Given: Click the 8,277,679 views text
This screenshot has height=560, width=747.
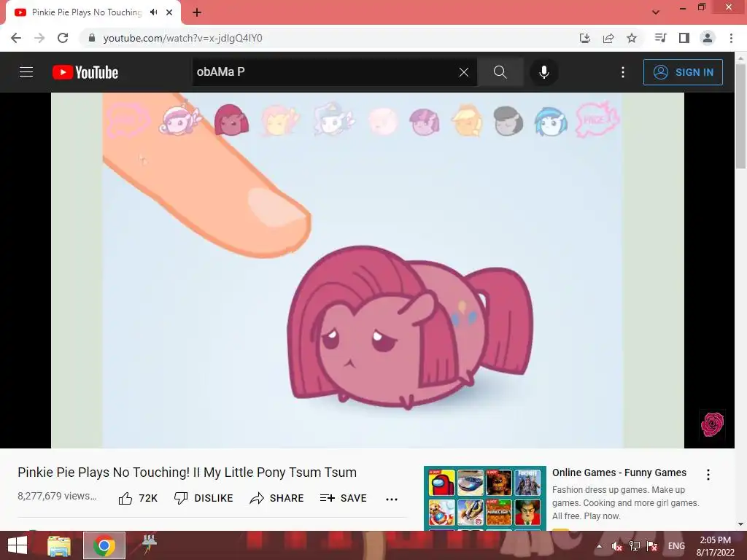Looking at the screenshot, I should click(57, 496).
